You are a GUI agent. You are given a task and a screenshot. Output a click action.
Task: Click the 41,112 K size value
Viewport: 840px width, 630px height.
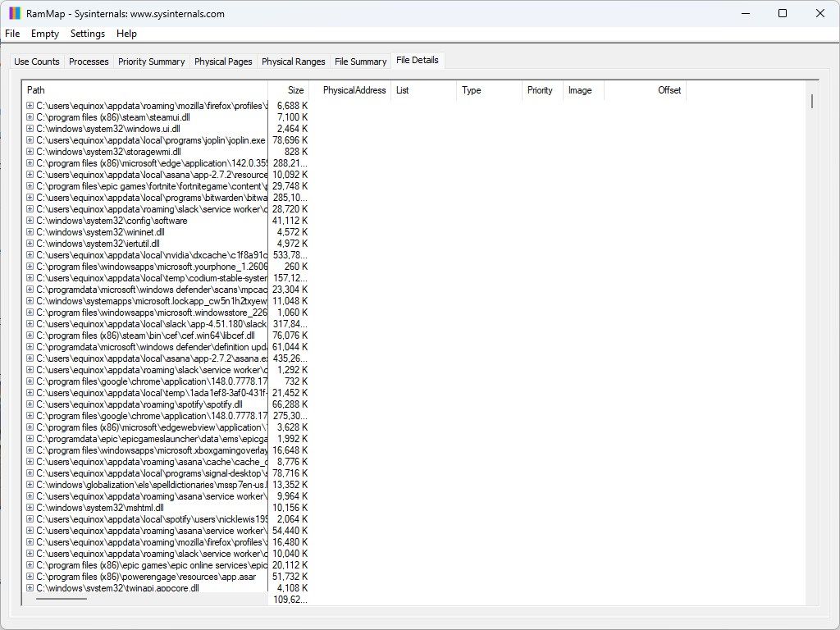click(x=290, y=221)
